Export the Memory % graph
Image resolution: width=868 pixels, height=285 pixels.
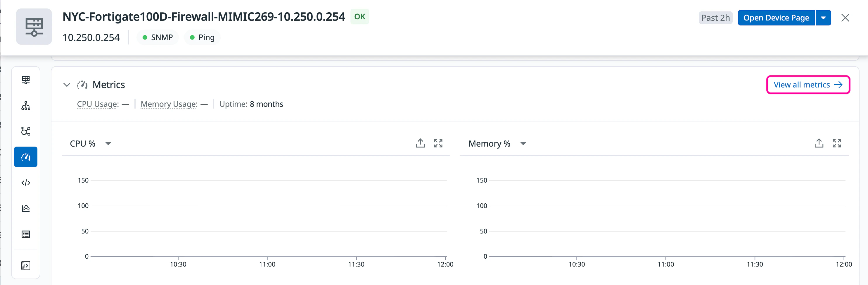[x=819, y=143]
